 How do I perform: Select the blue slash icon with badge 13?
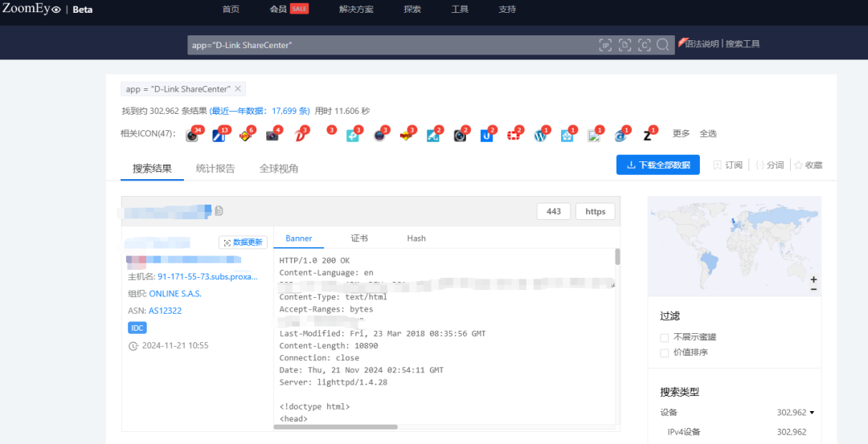219,136
